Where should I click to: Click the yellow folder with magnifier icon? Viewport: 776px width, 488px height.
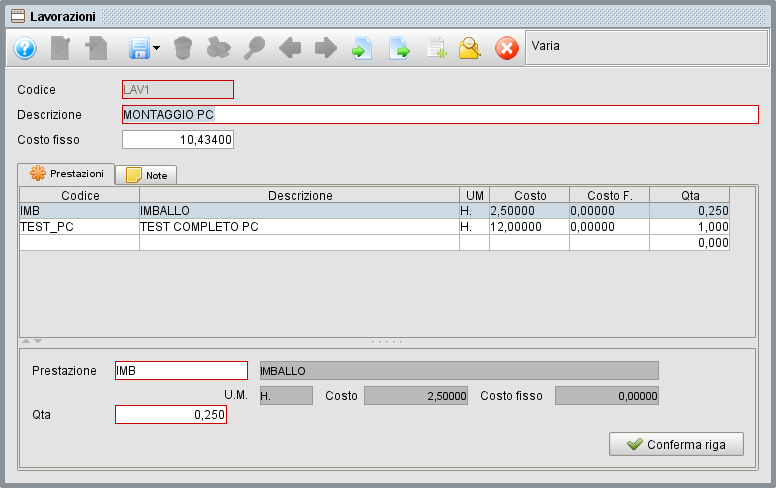(470, 48)
